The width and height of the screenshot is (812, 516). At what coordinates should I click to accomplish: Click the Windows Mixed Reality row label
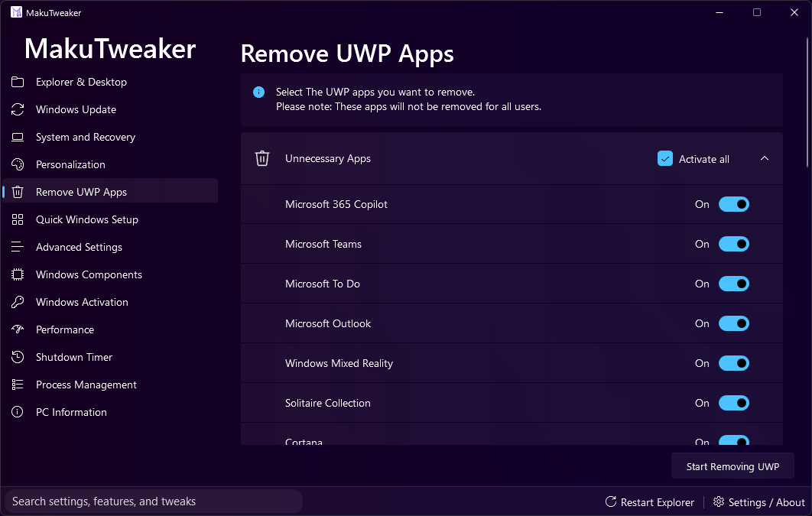(x=339, y=363)
